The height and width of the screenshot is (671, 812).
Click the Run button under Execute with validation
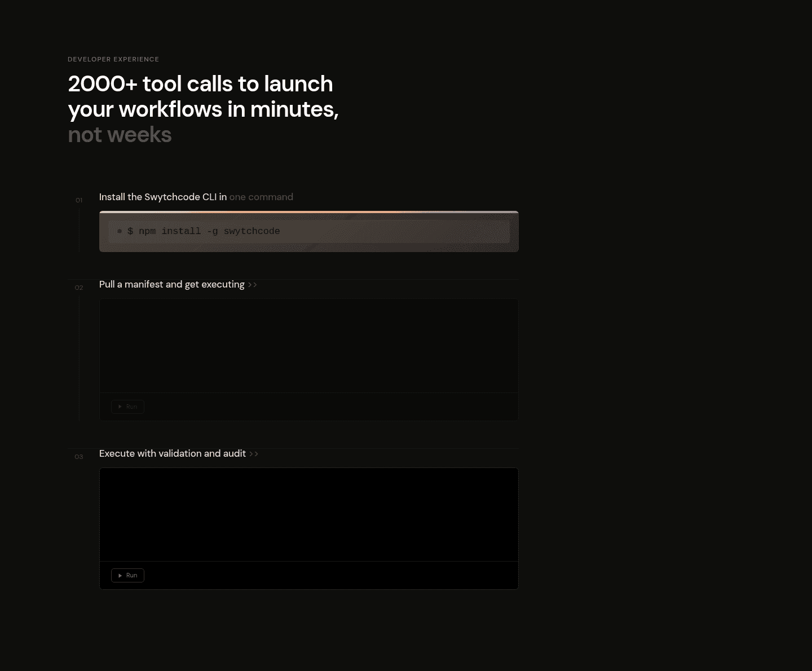point(127,575)
